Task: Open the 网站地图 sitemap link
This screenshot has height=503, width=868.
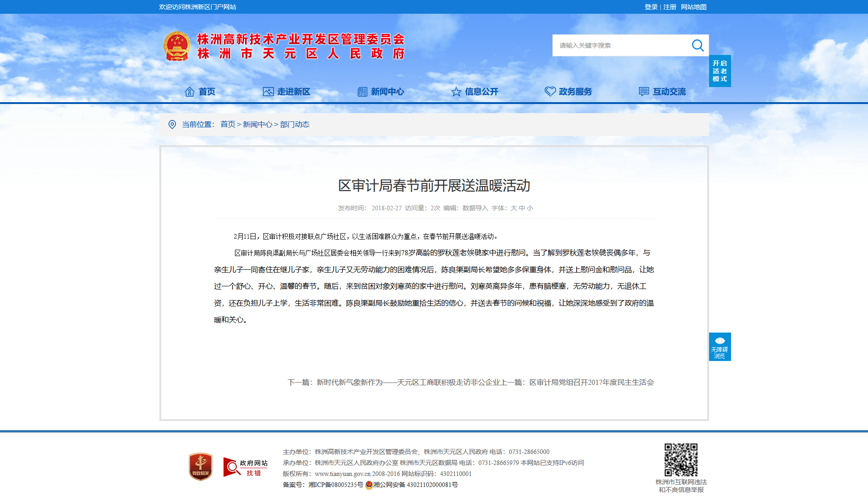Action: click(x=693, y=7)
